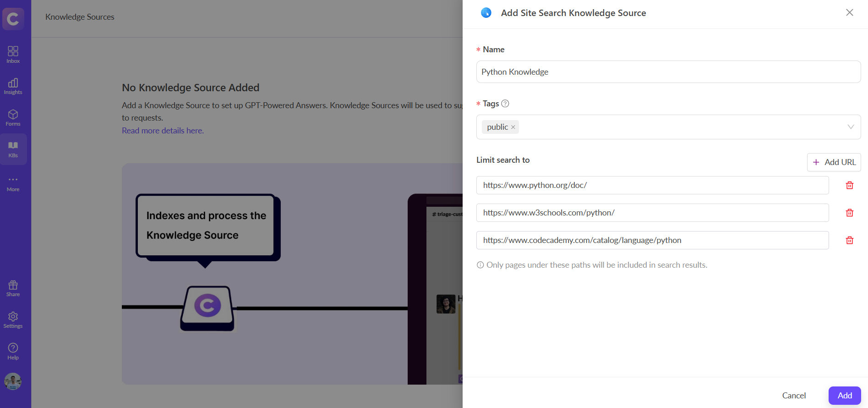Open Forms from the sidebar
Image resolution: width=868 pixels, height=408 pixels.
click(13, 117)
